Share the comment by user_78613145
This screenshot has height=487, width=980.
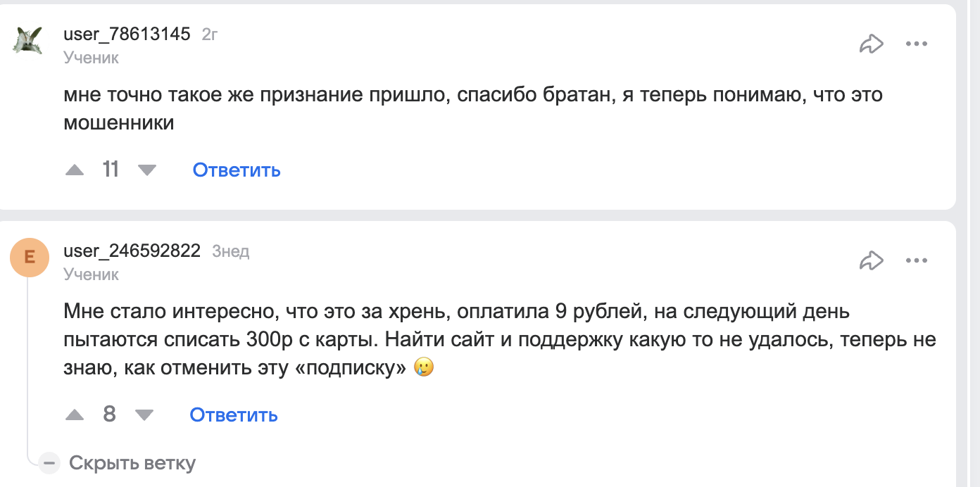tap(871, 44)
